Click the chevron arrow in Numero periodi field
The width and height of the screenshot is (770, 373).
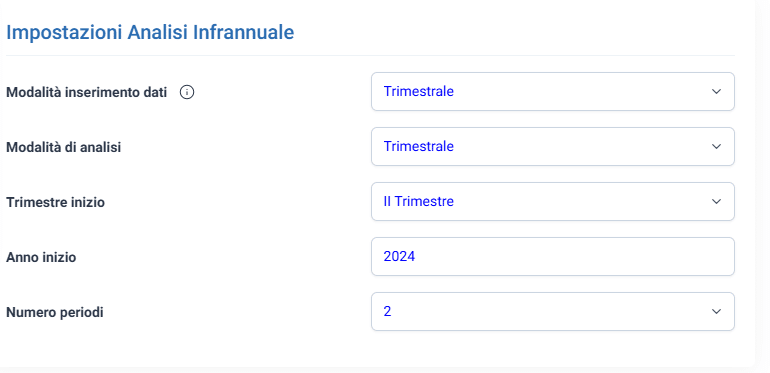click(x=716, y=312)
